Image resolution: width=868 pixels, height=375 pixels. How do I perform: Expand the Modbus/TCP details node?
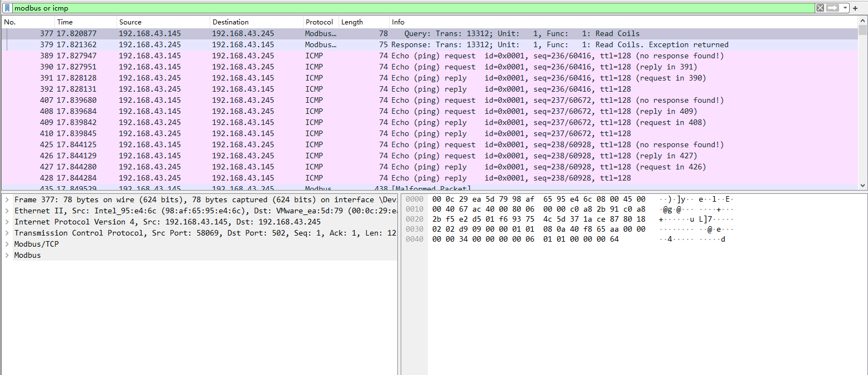tap(7, 244)
